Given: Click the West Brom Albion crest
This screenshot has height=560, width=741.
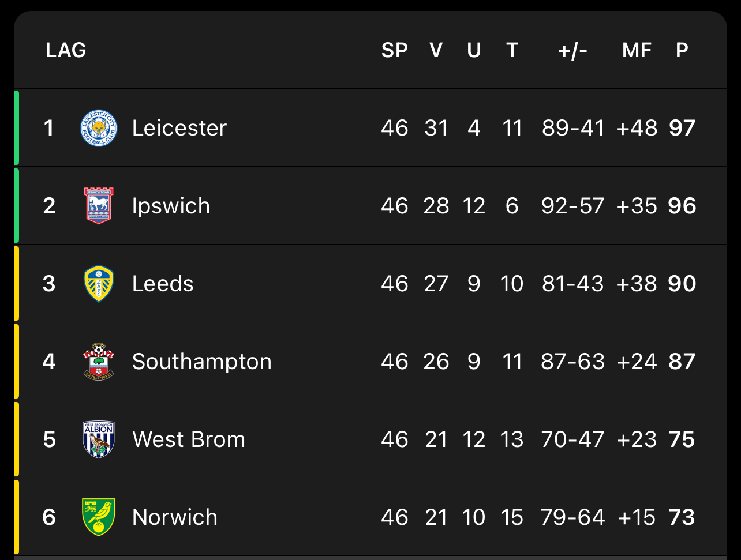Looking at the screenshot, I should tap(99, 439).
